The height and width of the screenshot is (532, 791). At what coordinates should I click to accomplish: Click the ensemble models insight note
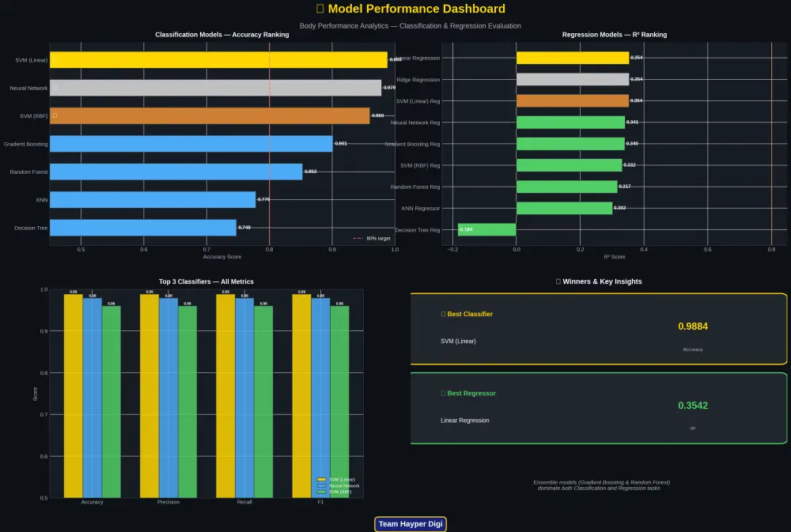tap(601, 485)
